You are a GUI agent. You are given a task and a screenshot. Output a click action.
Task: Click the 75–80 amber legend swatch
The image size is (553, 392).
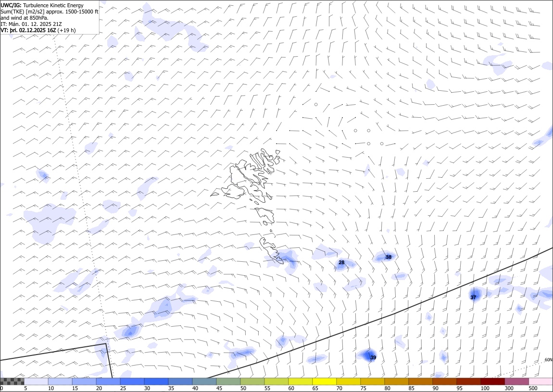pos(372,381)
